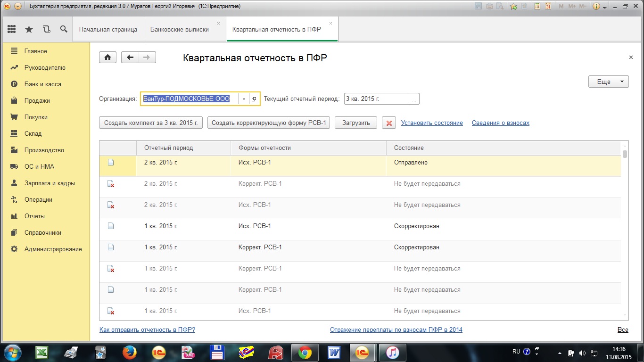Click the Текущий отчетный период field
Viewport: 644px width, 362px height.
pyautogui.click(x=376, y=99)
